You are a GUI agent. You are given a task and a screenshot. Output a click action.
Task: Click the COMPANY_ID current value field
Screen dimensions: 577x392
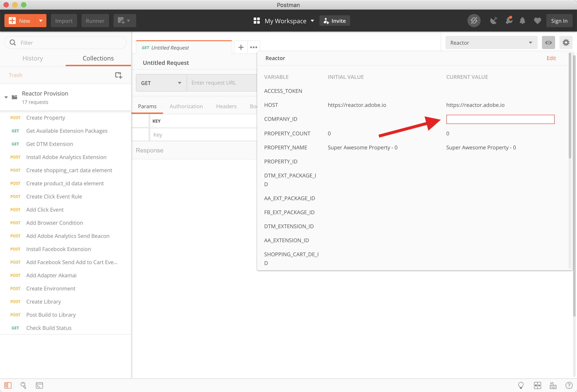[500, 119]
